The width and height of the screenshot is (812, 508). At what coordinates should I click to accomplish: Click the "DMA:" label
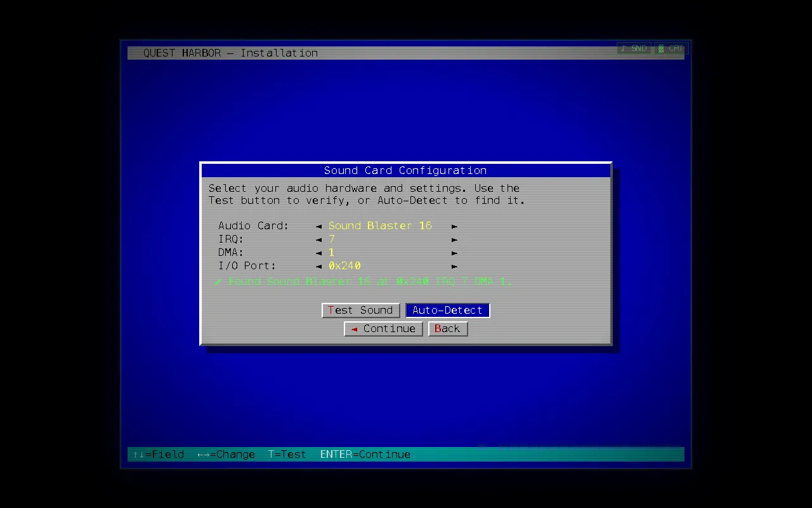pos(231,252)
